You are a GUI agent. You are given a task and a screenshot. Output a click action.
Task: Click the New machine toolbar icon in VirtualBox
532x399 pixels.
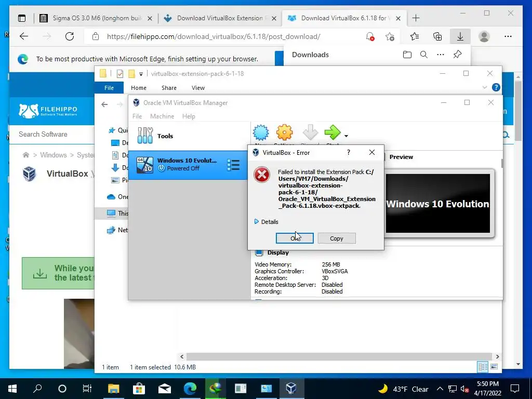(x=261, y=132)
